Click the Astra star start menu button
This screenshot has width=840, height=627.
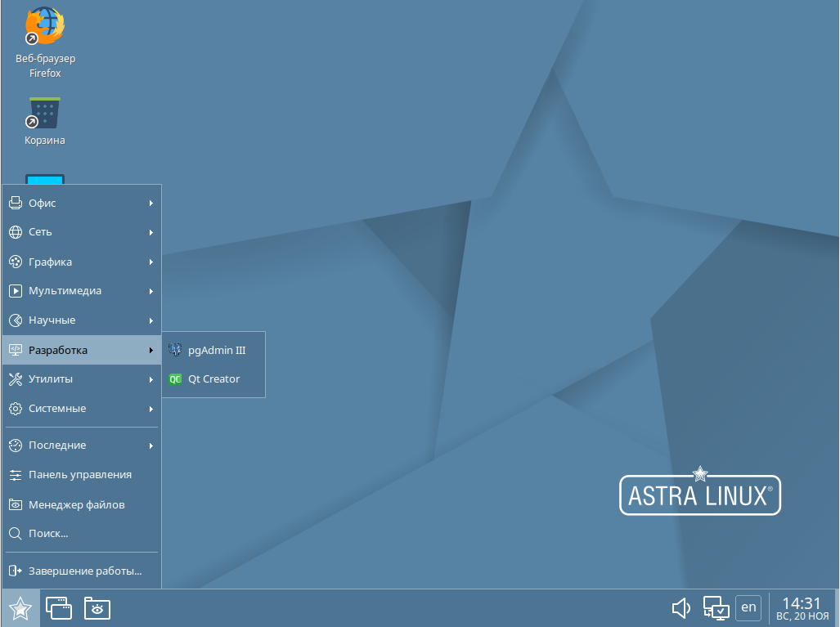click(x=20, y=608)
